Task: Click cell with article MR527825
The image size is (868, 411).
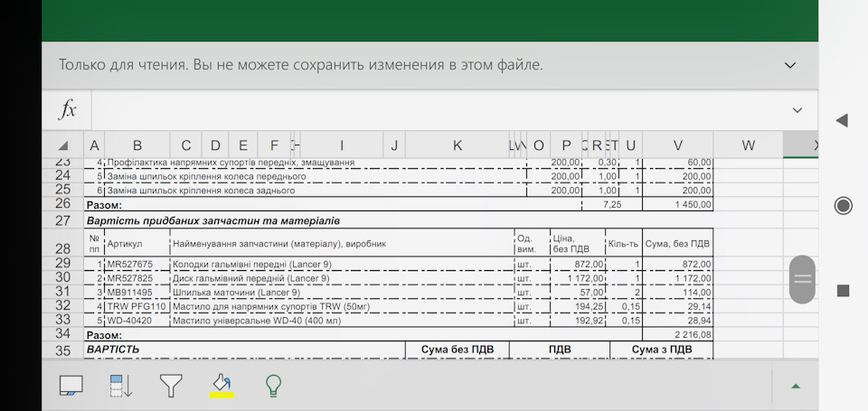Action: point(137,278)
